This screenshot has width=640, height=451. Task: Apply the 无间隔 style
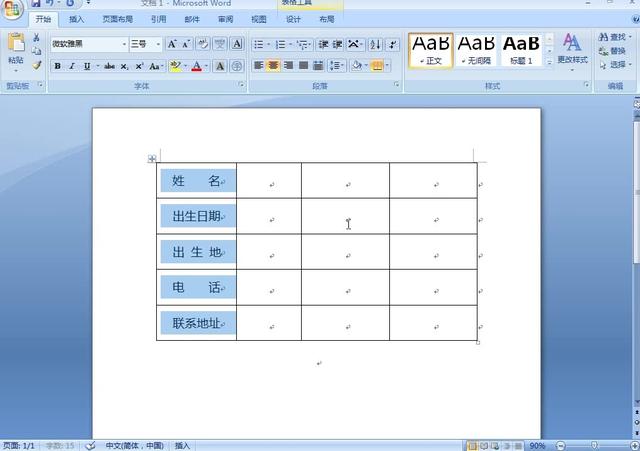point(476,51)
